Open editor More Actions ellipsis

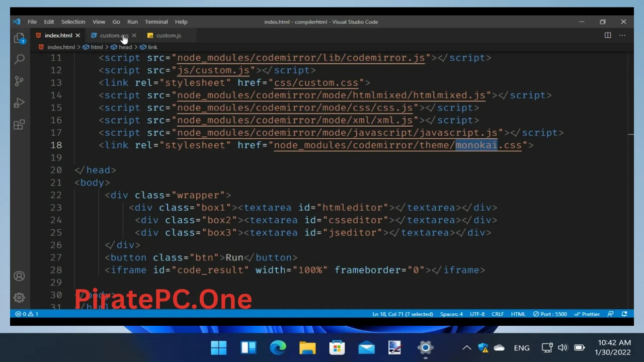coord(622,35)
